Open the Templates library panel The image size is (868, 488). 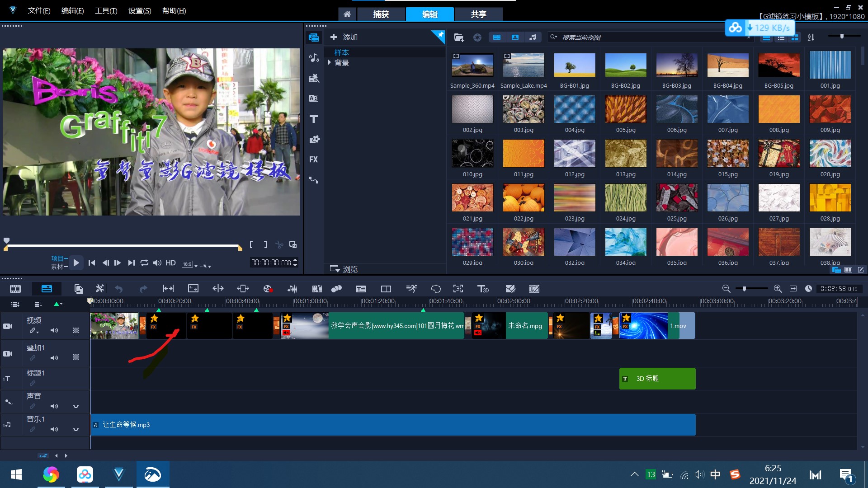pyautogui.click(x=314, y=78)
